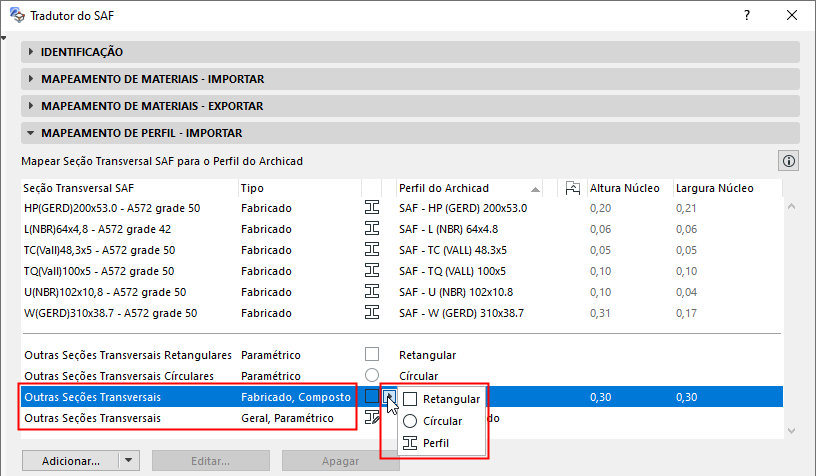Click the profile type popup arrow in the selected row

(x=389, y=397)
